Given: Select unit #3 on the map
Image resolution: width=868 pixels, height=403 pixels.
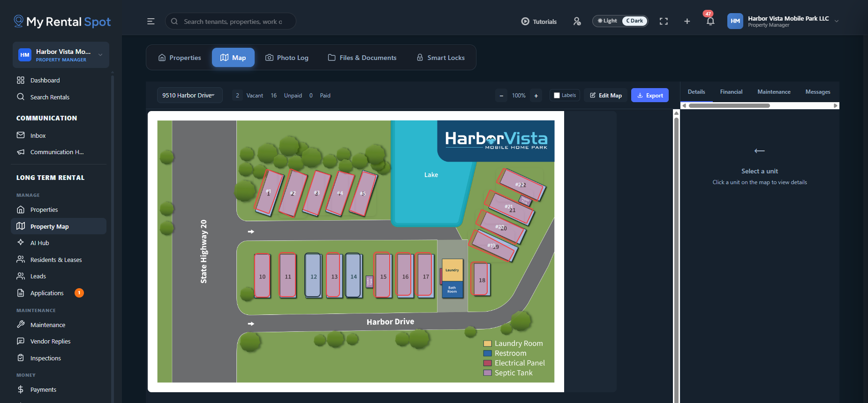Looking at the screenshot, I should tap(317, 193).
